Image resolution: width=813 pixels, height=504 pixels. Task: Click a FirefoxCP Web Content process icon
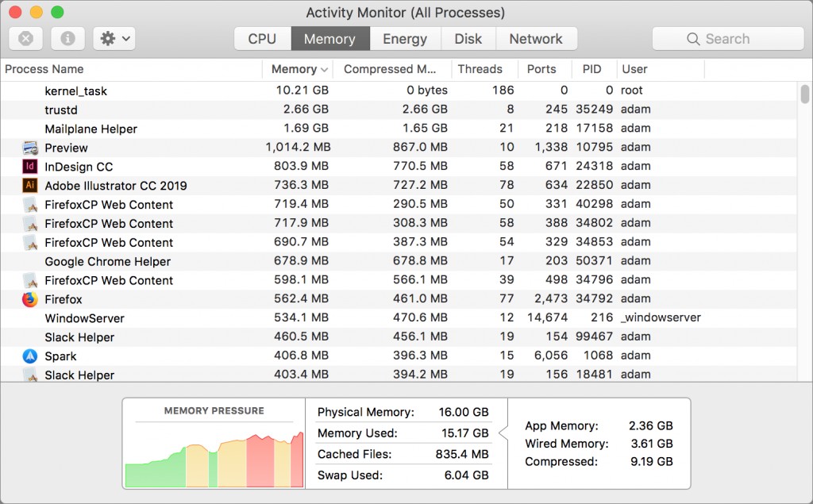pos(30,204)
